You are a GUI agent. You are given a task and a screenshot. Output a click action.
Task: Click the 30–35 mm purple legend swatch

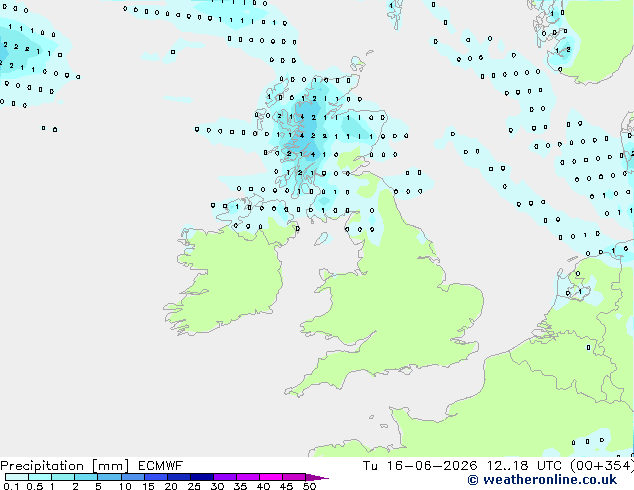(x=225, y=477)
